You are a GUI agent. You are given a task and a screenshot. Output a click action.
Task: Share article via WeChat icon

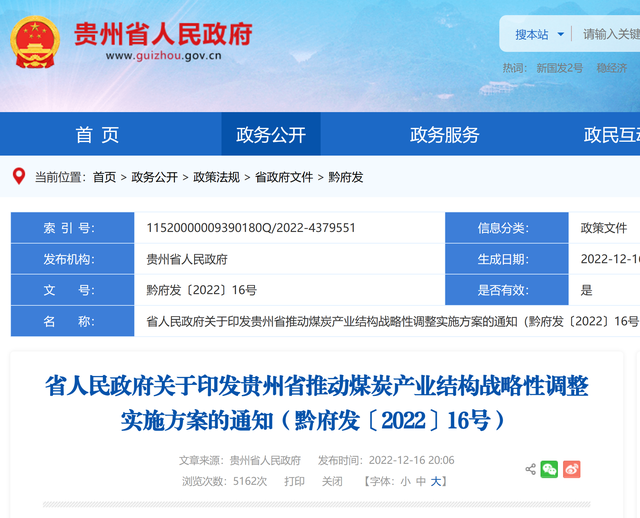click(549, 469)
